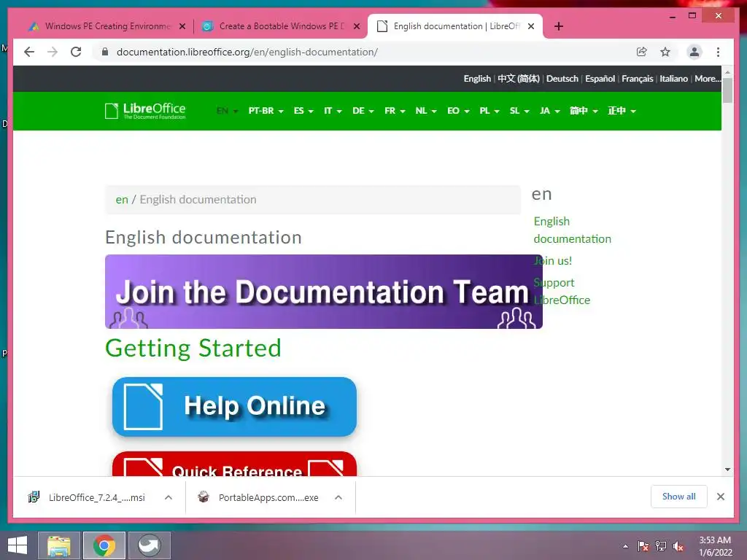The height and width of the screenshot is (560, 747).
Task: Click the padlock site info icon
Action: (x=105, y=52)
